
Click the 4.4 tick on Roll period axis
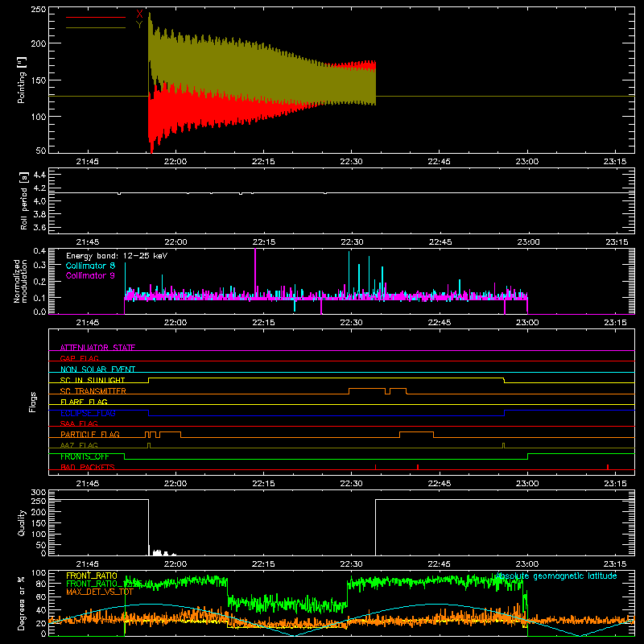[x=39, y=175]
